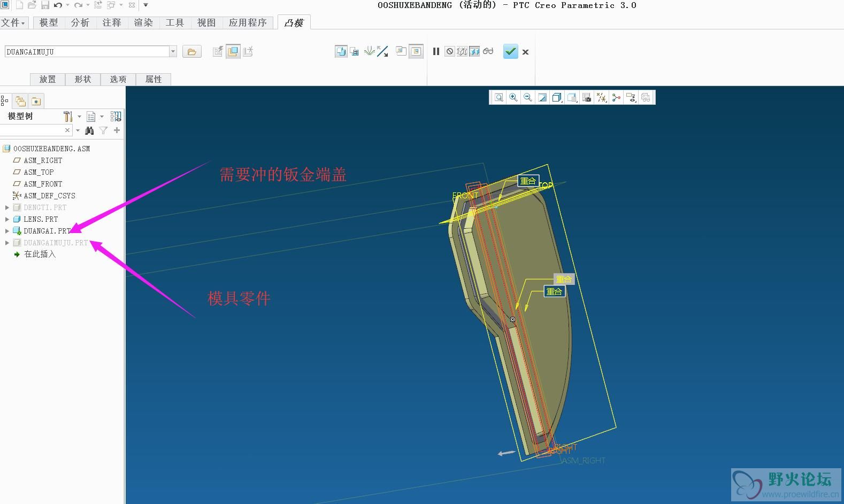Click the Close window icon in quick access
This screenshot has width=844, height=504.
pyautogui.click(x=132, y=5)
